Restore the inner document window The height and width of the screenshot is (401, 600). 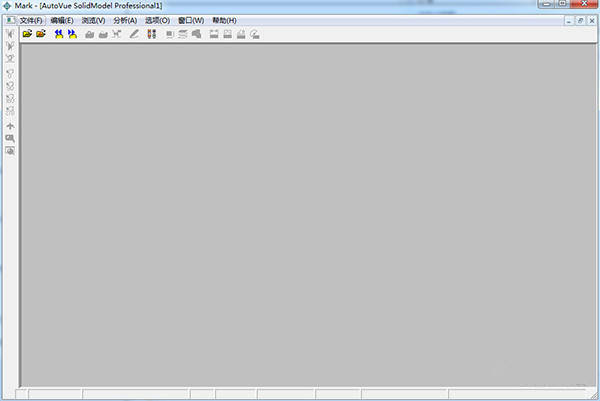click(x=579, y=20)
